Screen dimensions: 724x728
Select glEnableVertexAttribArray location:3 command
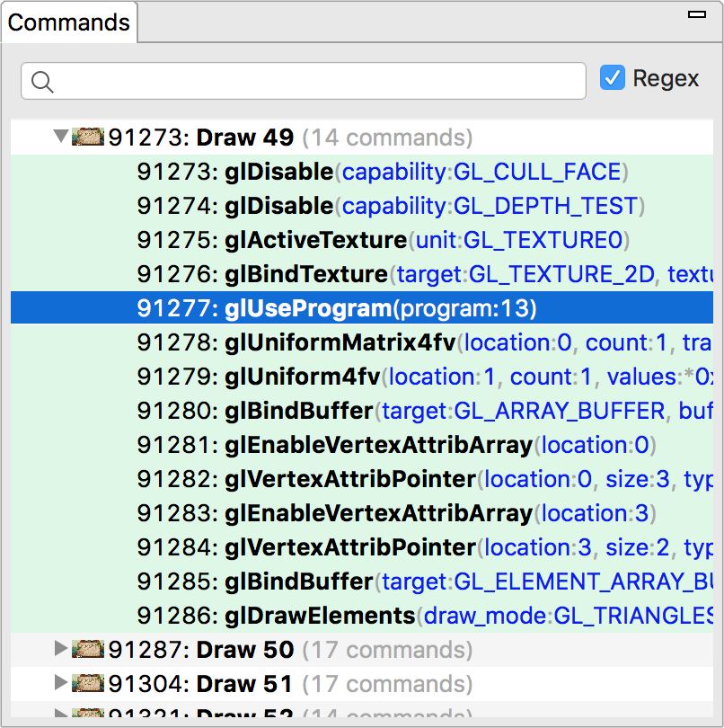(362, 513)
